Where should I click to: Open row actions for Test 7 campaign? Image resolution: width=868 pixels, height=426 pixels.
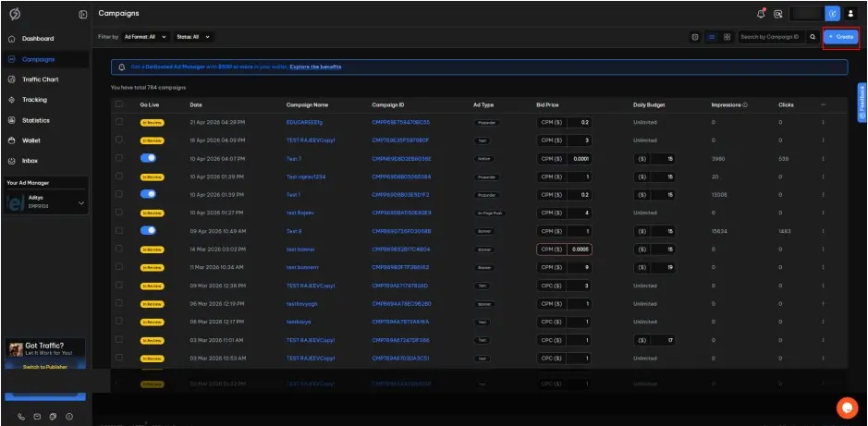823,159
